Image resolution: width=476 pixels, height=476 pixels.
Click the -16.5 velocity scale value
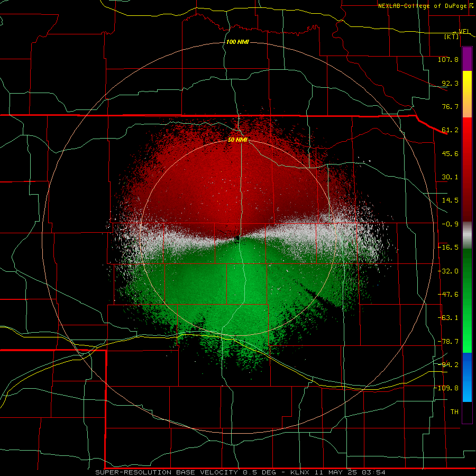coord(448,248)
